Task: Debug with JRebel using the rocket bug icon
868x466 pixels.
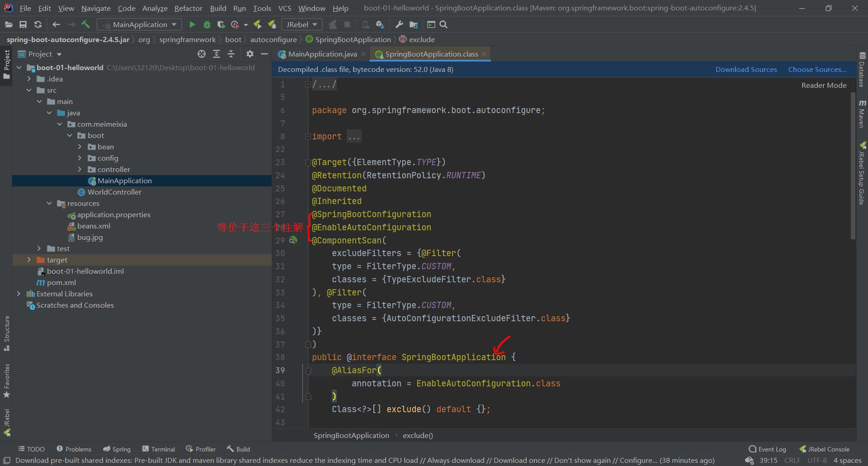Action: [x=272, y=24]
